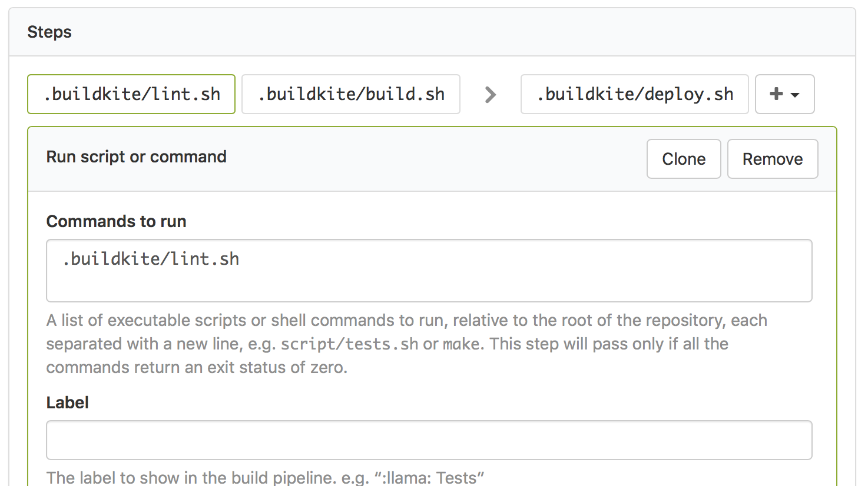Click the Commands to run field label
868x486 pixels.
pyautogui.click(x=116, y=221)
